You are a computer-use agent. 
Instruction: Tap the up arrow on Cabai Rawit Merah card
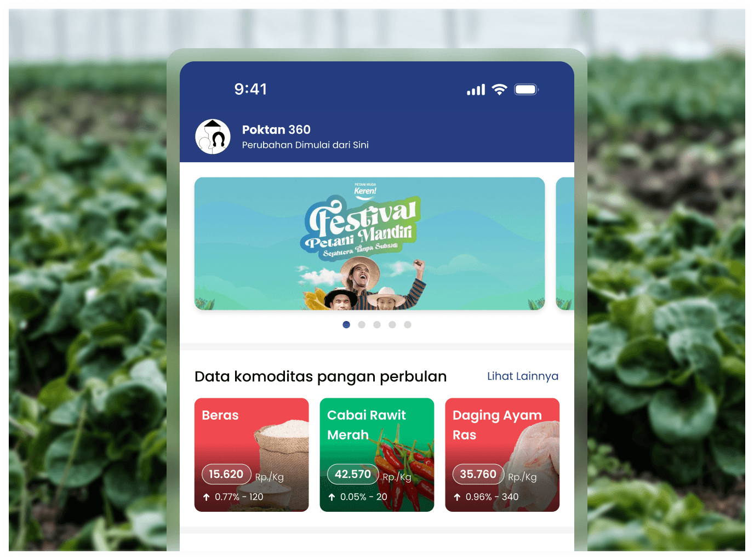pos(332,497)
